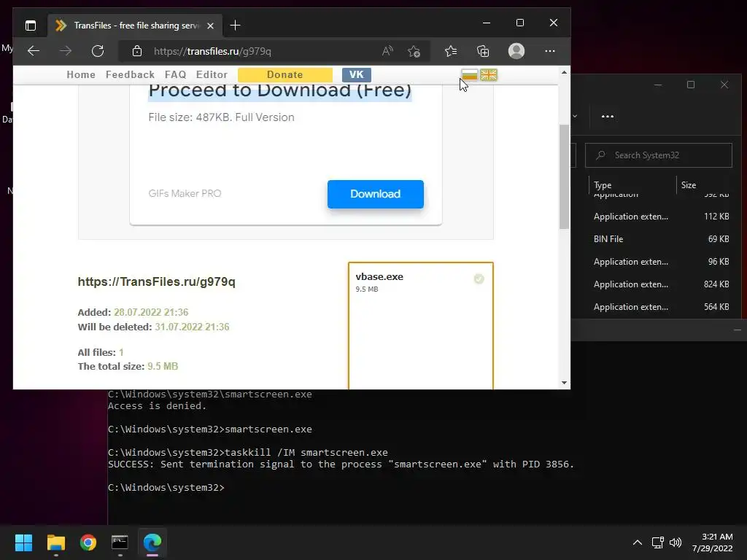
Task: Select the 824 KB Application extension row
Action: pos(657,284)
